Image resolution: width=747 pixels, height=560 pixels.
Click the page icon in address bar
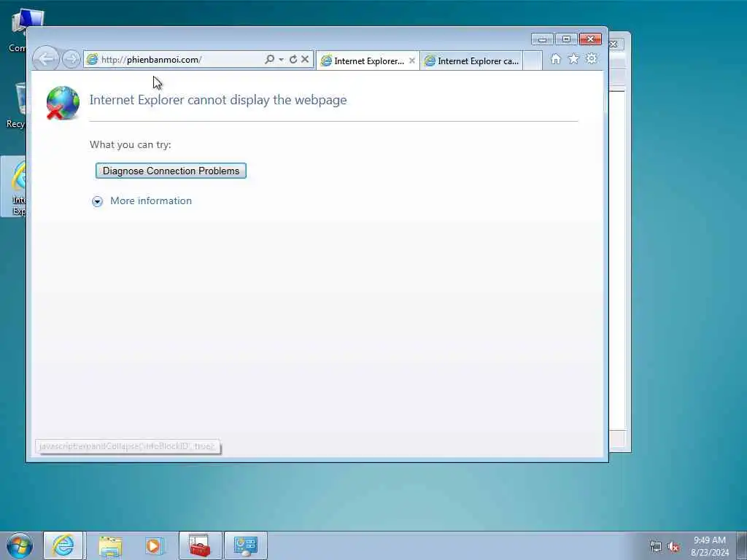(x=92, y=59)
